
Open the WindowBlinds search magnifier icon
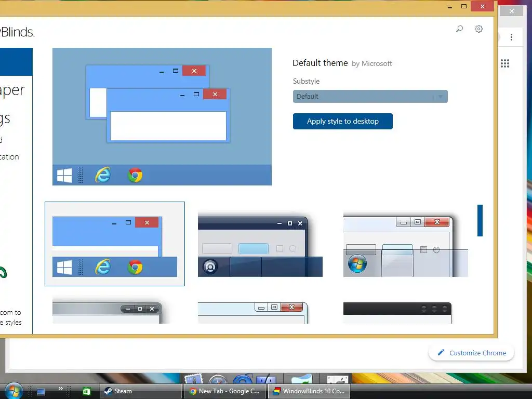459,29
